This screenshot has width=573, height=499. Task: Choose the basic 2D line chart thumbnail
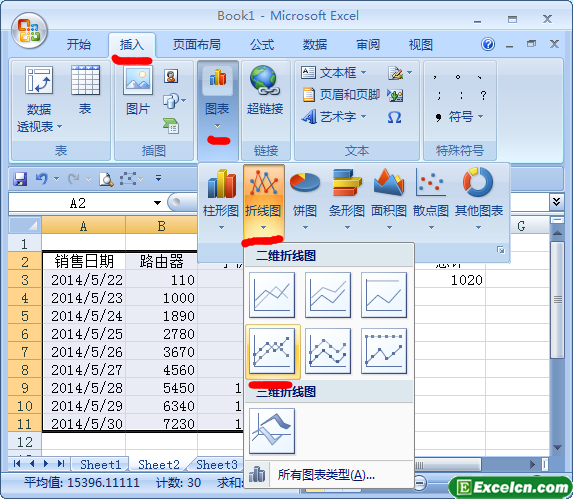tap(272, 295)
